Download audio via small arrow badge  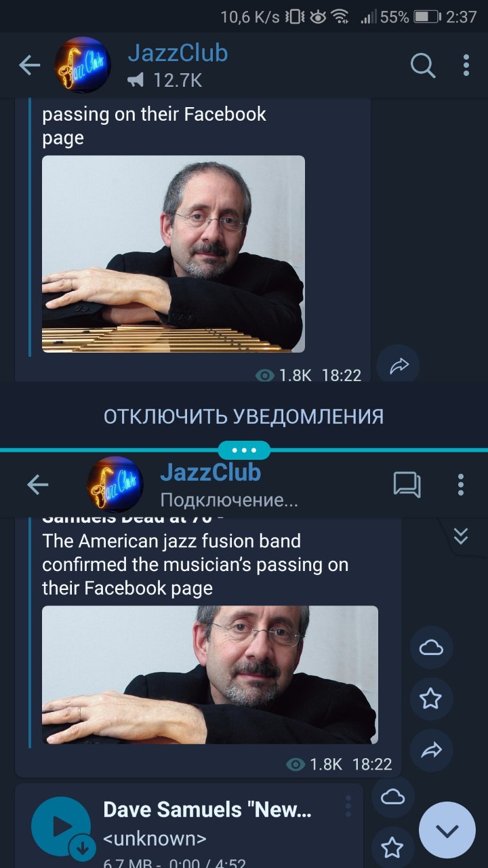pos(83,848)
